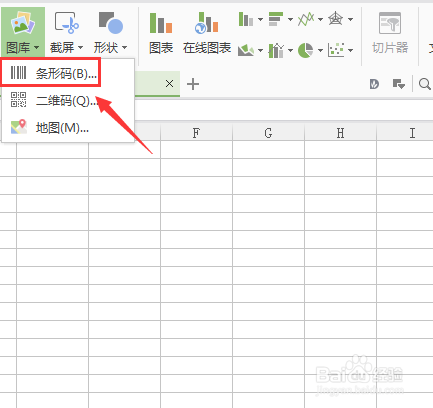Select column H header

pyautogui.click(x=340, y=133)
